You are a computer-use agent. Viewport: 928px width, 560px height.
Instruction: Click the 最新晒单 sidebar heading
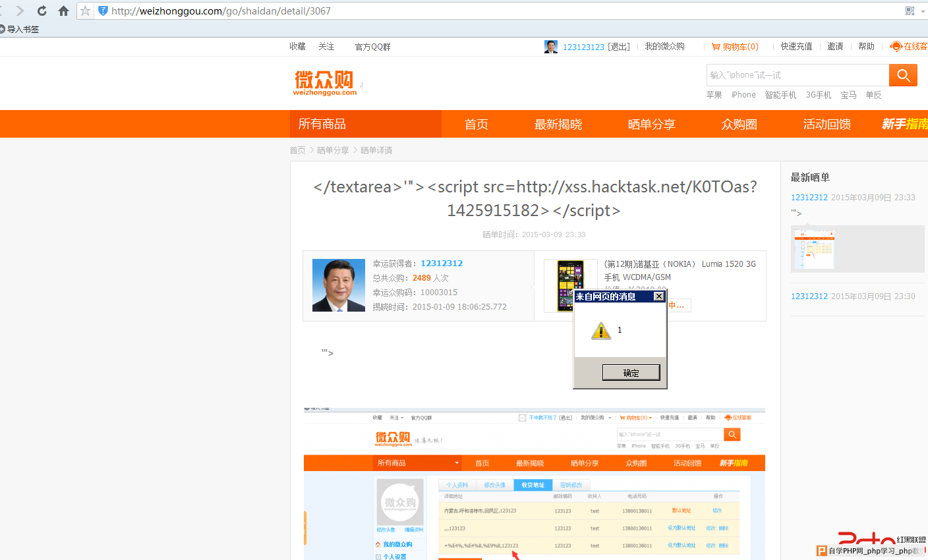[810, 177]
